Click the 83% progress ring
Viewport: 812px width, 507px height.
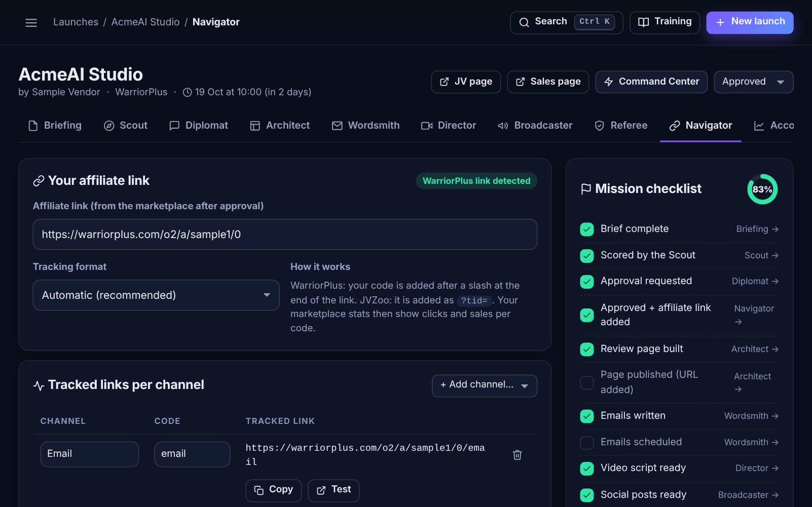pos(762,189)
